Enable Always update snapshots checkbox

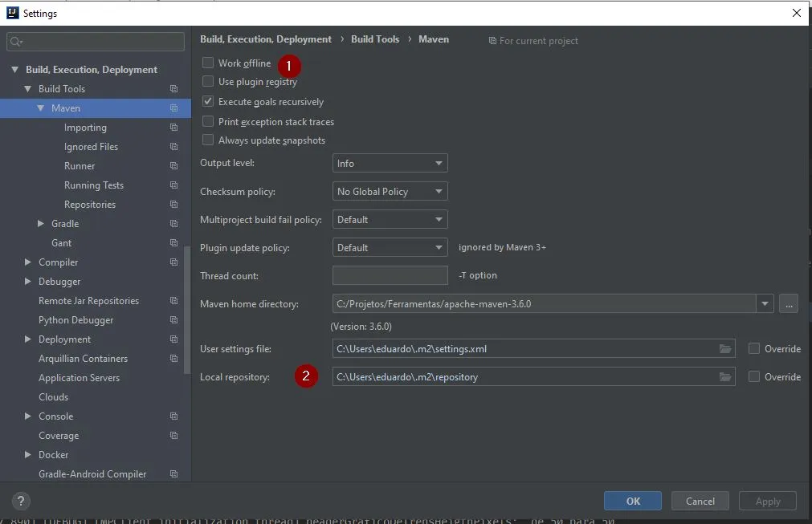coord(208,140)
